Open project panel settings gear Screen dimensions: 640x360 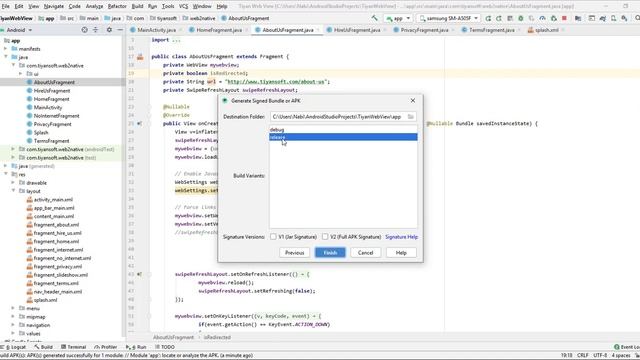click(109, 30)
